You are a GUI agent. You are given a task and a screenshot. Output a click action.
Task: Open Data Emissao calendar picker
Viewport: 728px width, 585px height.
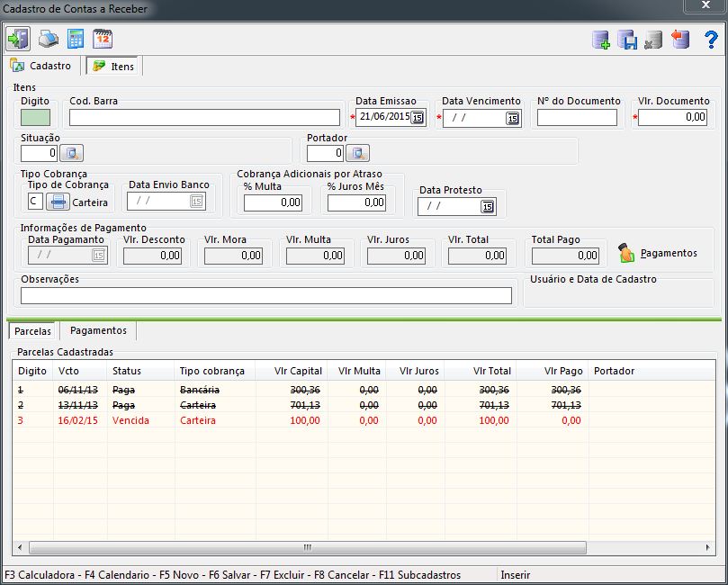[418, 118]
